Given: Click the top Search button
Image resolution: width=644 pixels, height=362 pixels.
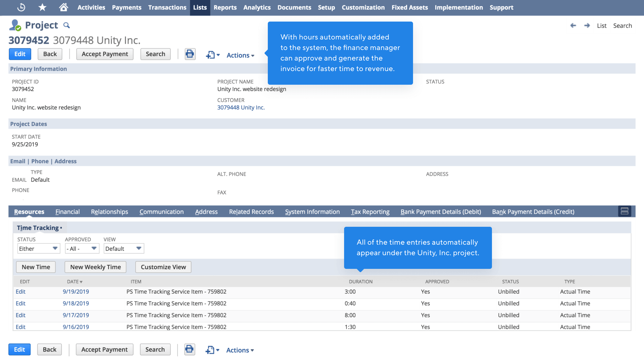Looking at the screenshot, I should click(x=155, y=54).
